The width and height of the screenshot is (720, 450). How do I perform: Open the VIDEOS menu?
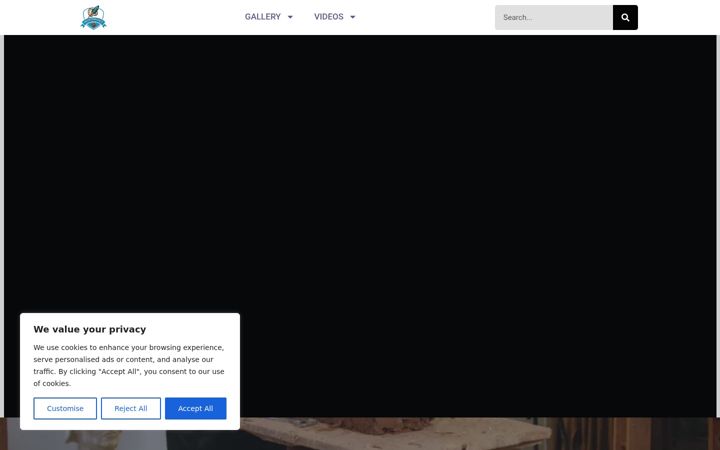click(x=329, y=17)
